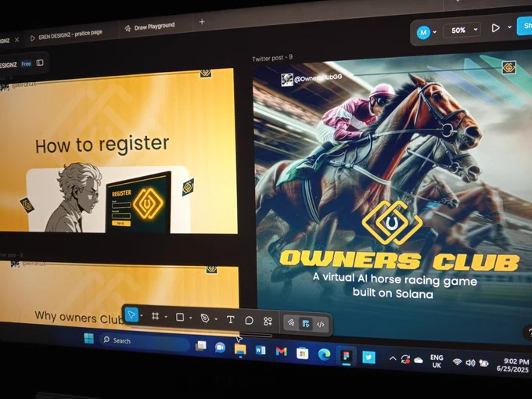Expand shape tools dropdown arrow
The height and width of the screenshot is (399, 532).
pyautogui.click(x=191, y=318)
